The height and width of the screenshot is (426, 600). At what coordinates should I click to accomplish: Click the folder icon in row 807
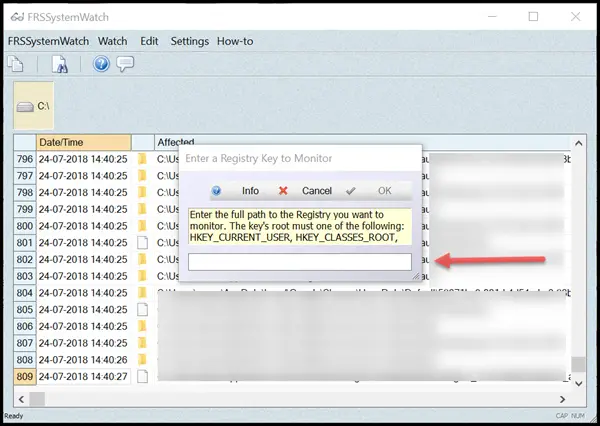coord(142,343)
